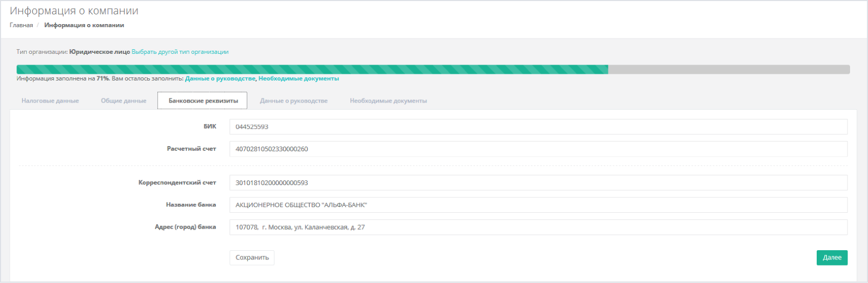
Task: Open the Главная breadcrumb link
Action: 21,25
